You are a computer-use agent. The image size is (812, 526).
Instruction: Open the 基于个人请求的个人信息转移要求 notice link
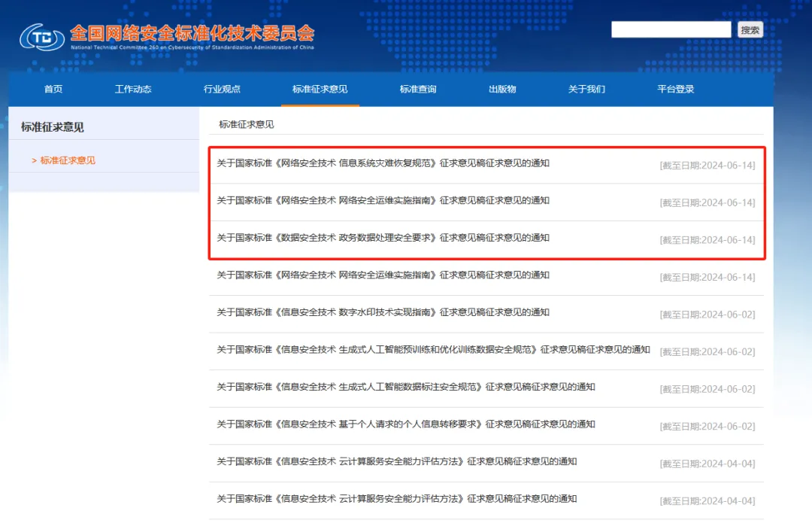pyautogui.click(x=406, y=424)
